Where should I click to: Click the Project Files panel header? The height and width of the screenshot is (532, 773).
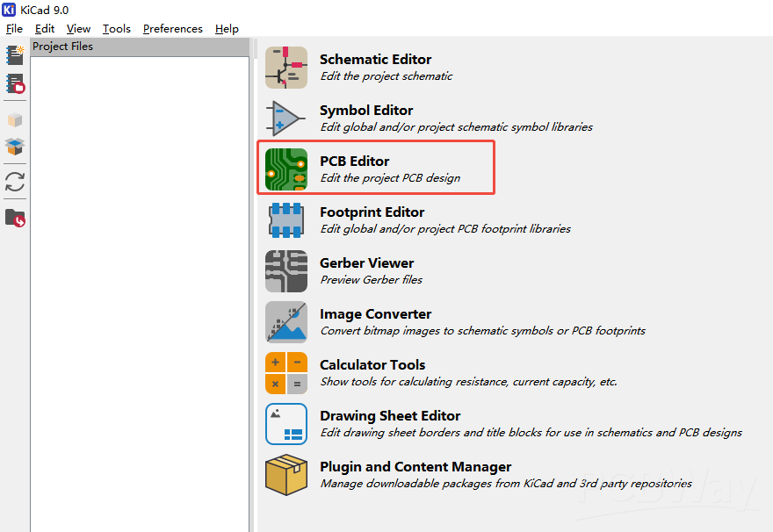[140, 47]
